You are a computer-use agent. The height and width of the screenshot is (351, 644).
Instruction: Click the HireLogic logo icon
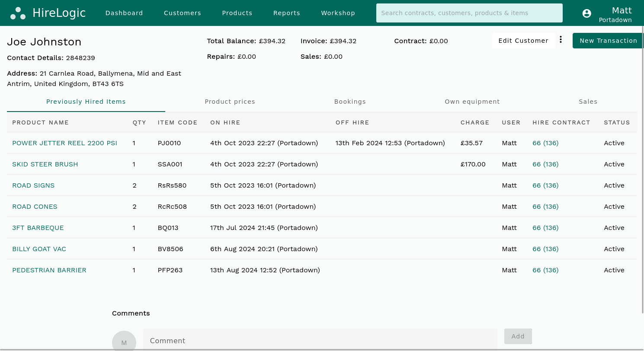[x=18, y=13]
